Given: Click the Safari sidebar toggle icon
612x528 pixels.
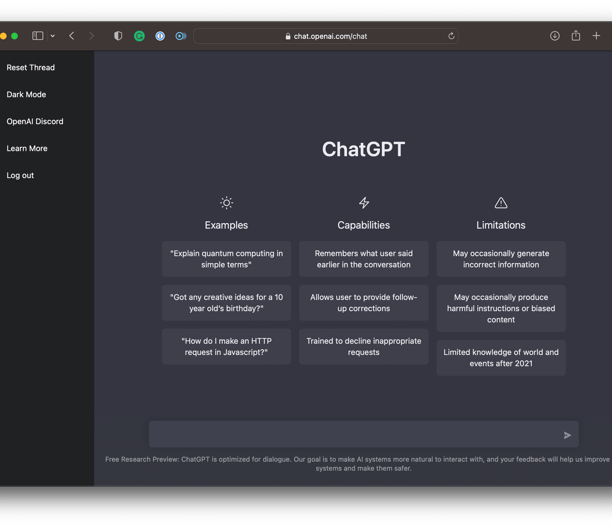Looking at the screenshot, I should pyautogui.click(x=37, y=36).
